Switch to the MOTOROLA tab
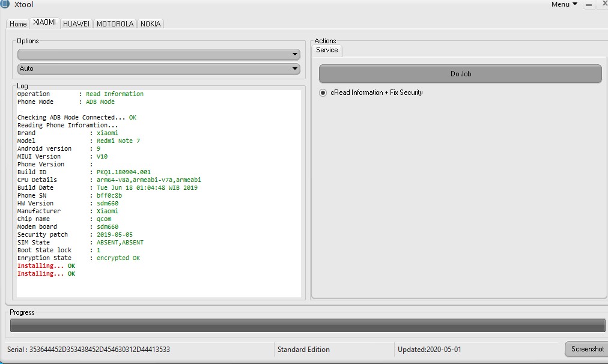Image resolution: width=608 pixels, height=364 pixels. click(115, 23)
